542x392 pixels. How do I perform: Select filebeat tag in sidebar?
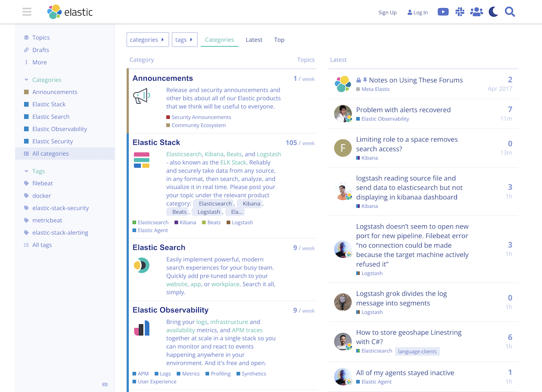[42, 183]
